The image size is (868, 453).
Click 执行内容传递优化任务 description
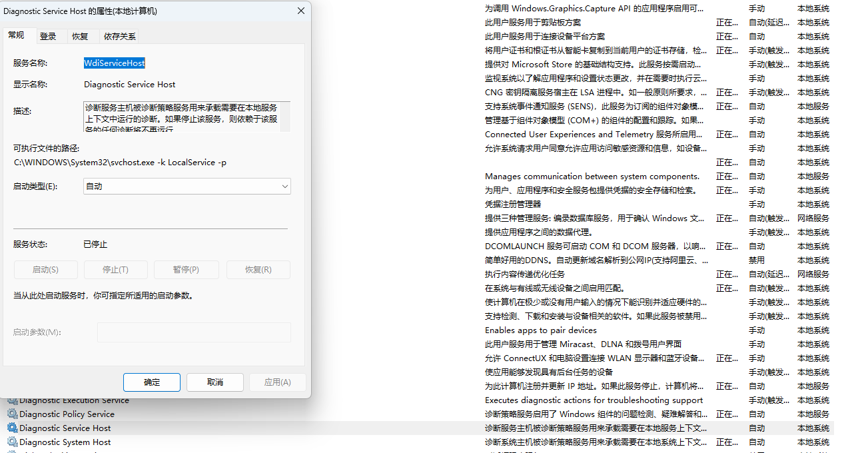525,274
